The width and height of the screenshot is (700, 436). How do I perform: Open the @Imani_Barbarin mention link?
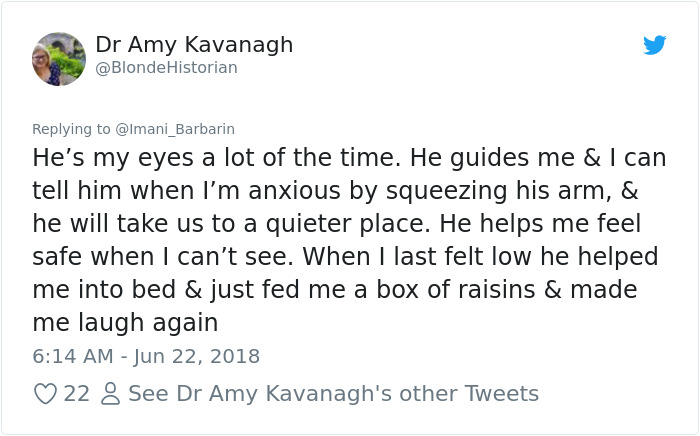pyautogui.click(x=175, y=129)
